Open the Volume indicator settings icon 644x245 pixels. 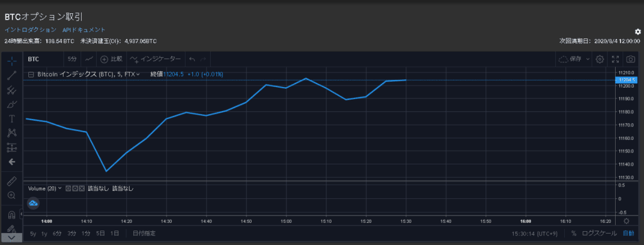click(75, 188)
